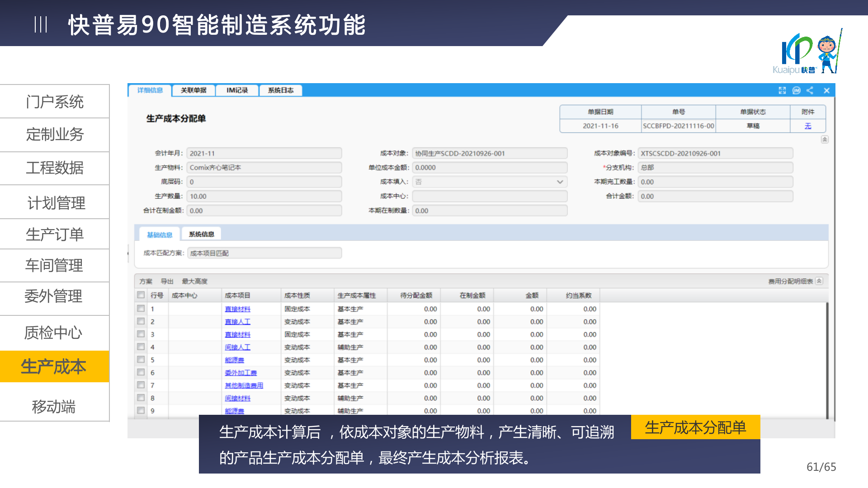
Task: Collapse the 费用分配明细表 section
Action: coord(819,281)
